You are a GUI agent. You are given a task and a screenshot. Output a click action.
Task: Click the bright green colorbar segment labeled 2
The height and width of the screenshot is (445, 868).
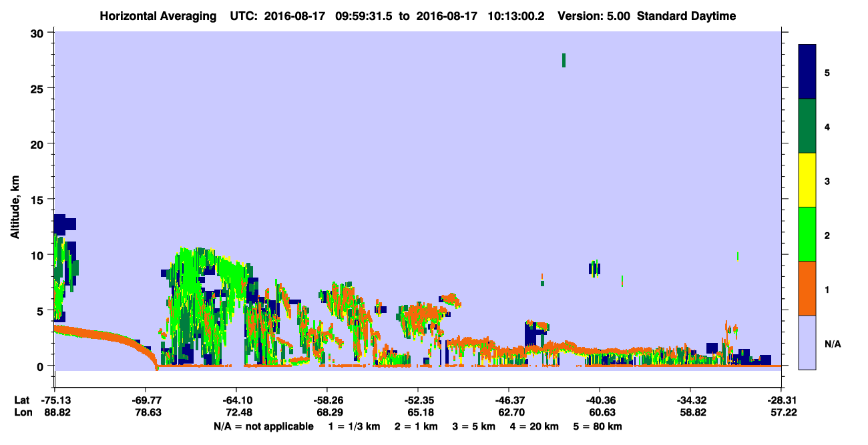coord(807,234)
